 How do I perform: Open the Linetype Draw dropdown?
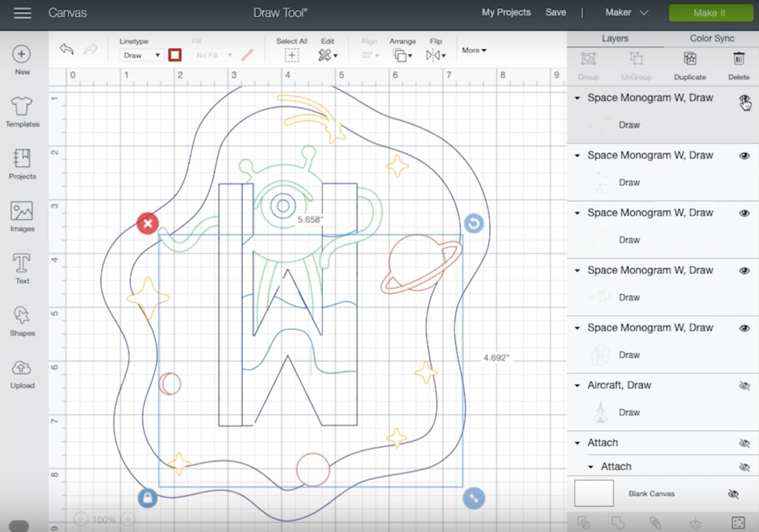pos(142,55)
